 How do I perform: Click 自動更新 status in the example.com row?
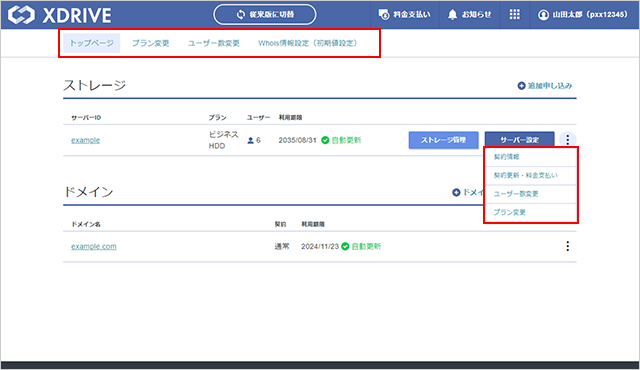[361, 246]
